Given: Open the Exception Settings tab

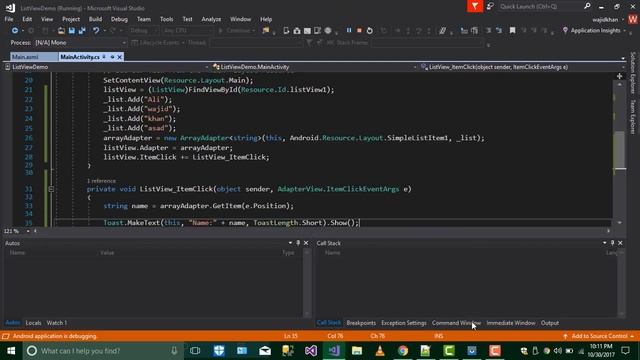Looking at the screenshot, I should pos(404,323).
